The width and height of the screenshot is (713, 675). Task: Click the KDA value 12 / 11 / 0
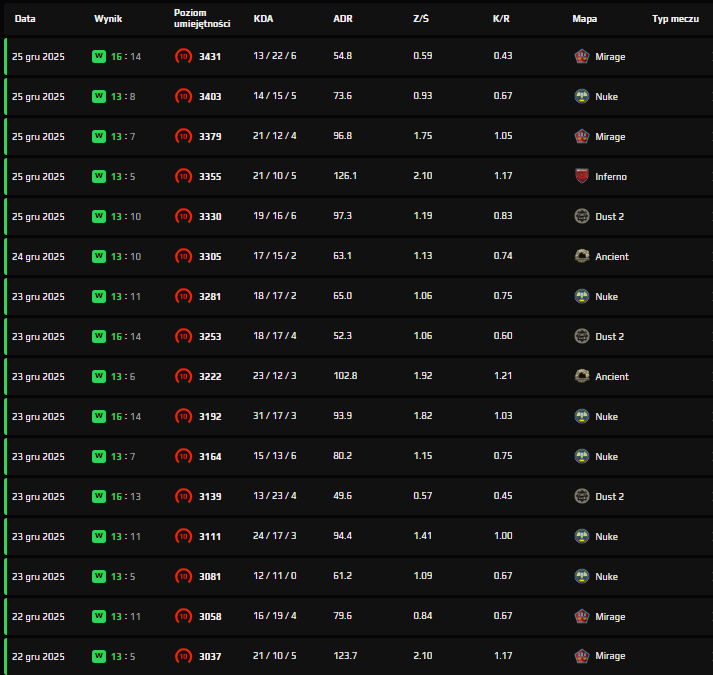click(x=275, y=576)
